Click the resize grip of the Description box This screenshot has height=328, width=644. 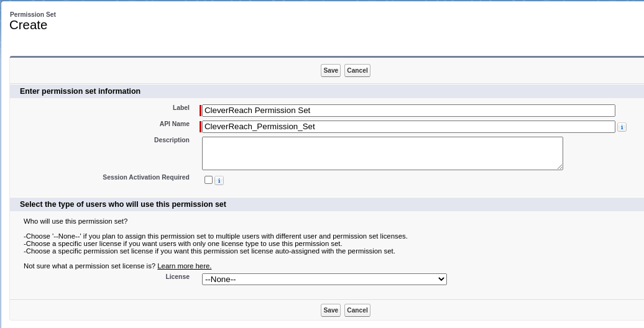pos(560,166)
